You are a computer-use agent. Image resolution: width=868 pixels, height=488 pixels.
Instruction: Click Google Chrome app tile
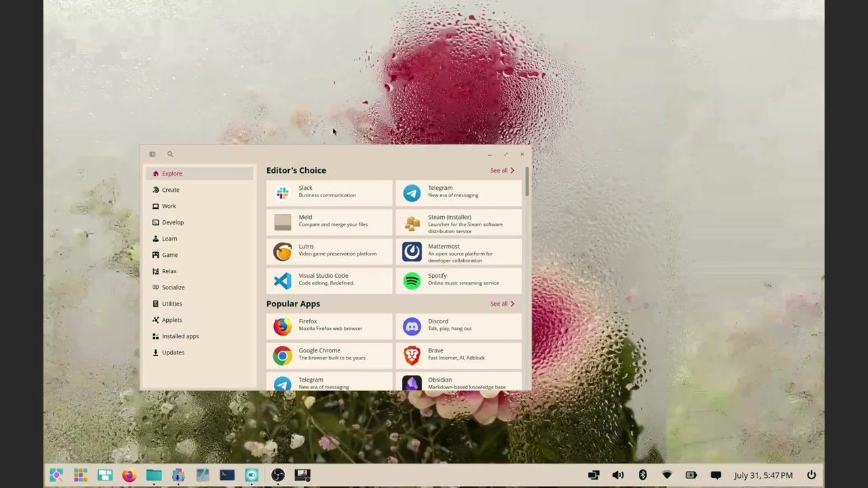point(329,355)
